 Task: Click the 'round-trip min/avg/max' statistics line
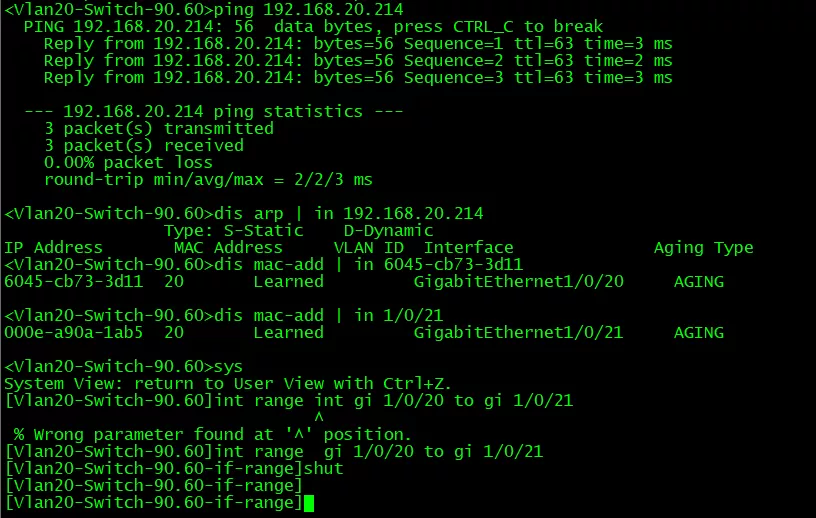pyautogui.click(x=208, y=180)
